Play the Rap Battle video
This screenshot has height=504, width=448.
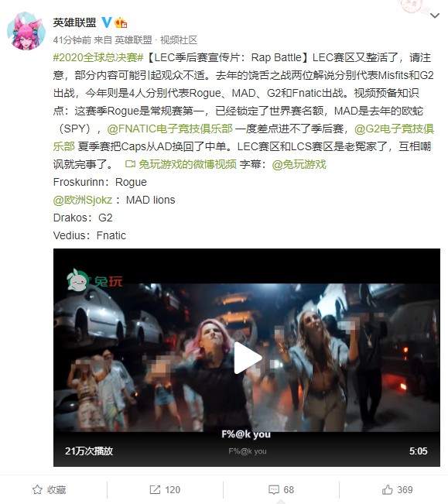click(247, 357)
